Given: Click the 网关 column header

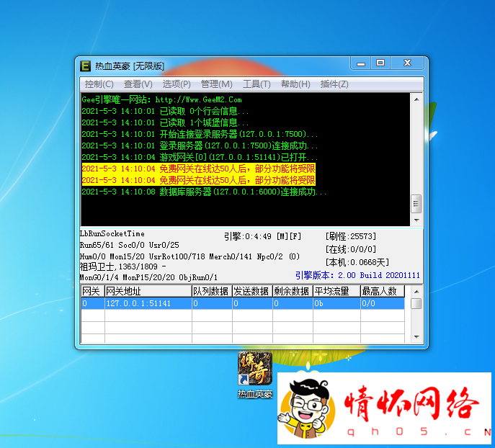Looking at the screenshot, I should point(92,291).
